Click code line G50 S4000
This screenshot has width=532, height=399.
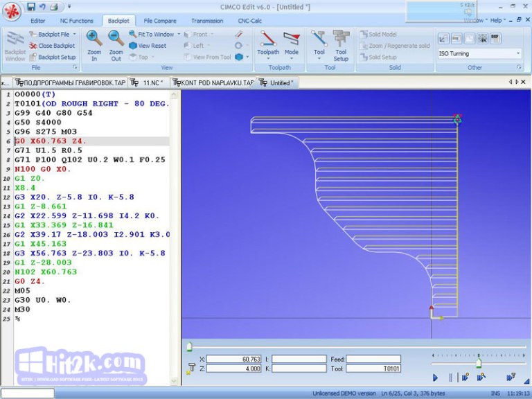pos(38,122)
